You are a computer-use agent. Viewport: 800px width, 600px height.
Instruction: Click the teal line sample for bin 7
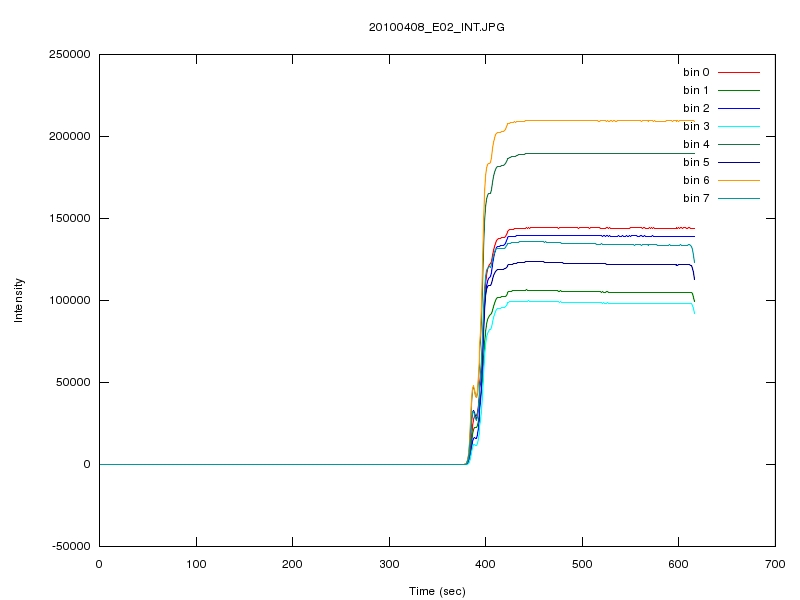click(739, 198)
